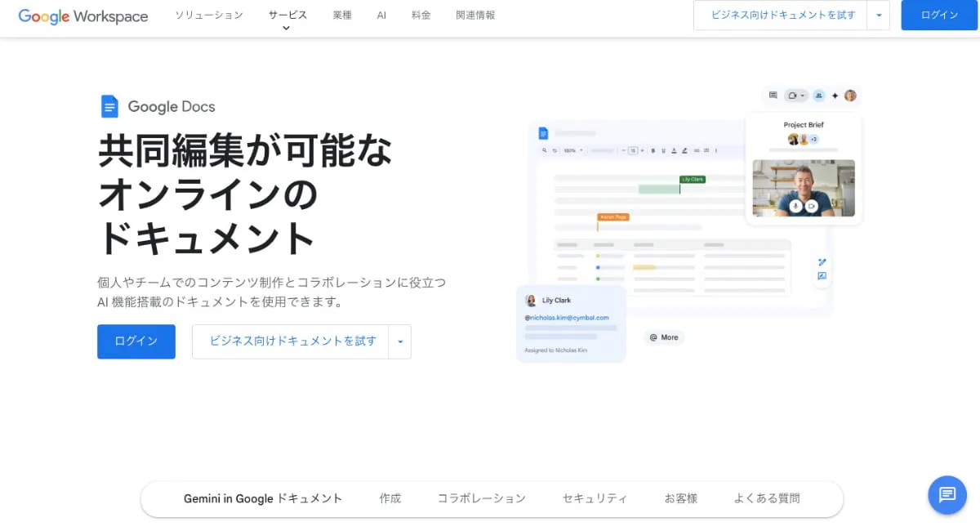The image size is (980, 531).
Task: Click the green Lily Clark cursor label
Action: click(x=693, y=179)
